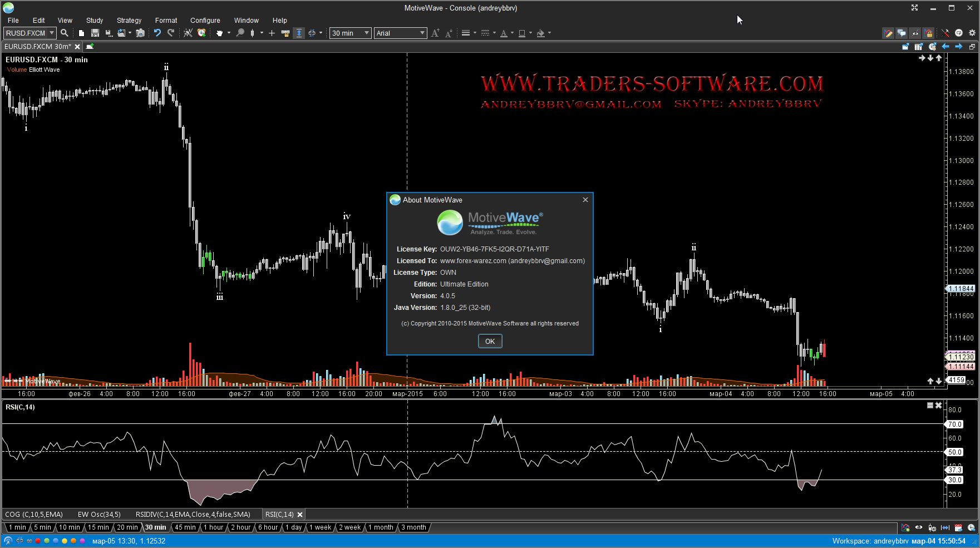
Task: Toggle the chart lock padlock button
Action: pyautogui.click(x=928, y=33)
